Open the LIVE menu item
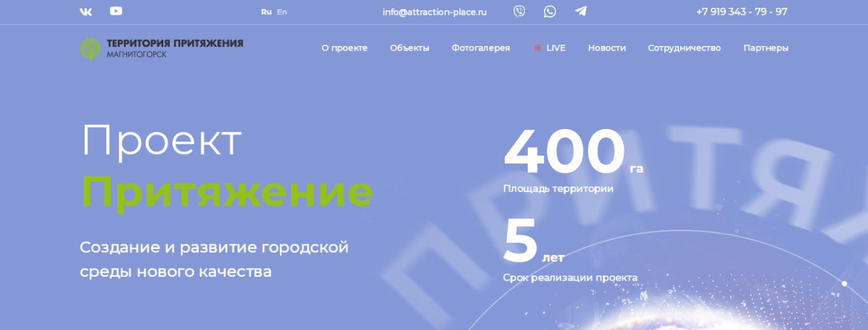The height and width of the screenshot is (330, 868). pos(556,48)
